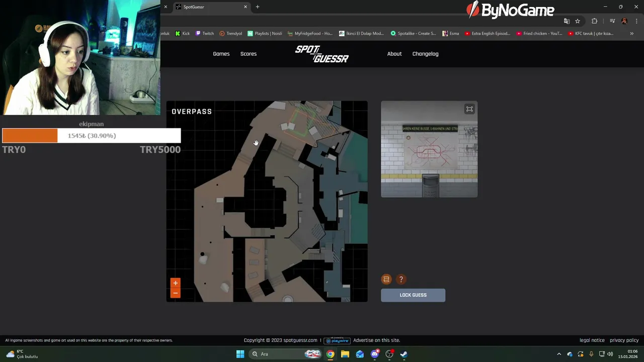This screenshot has width=644, height=362.
Task: Open Chrome three-dot menu
Action: coord(636,21)
